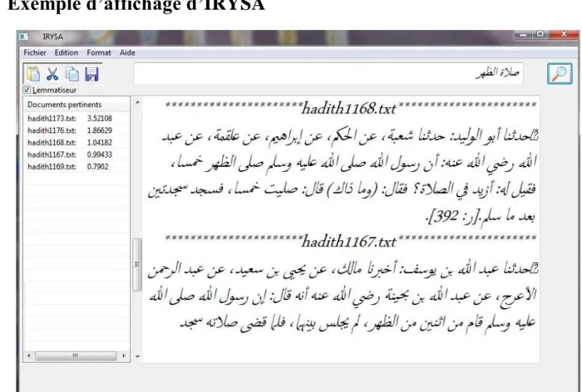The height and width of the screenshot is (392, 582).
Task: Click score value 0.7902
Action: tap(98, 166)
